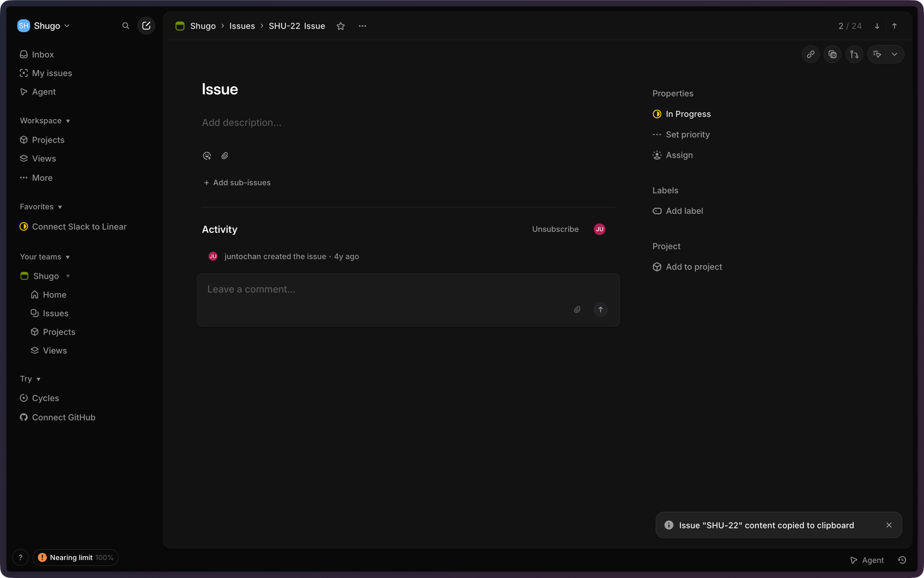Copy git branch name icon
The height and width of the screenshot is (578, 924).
[854, 54]
